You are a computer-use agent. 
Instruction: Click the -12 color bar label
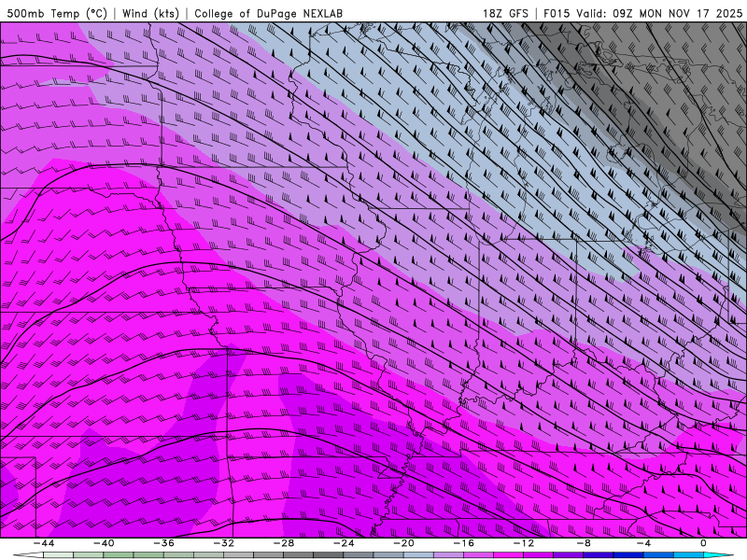coord(524,543)
